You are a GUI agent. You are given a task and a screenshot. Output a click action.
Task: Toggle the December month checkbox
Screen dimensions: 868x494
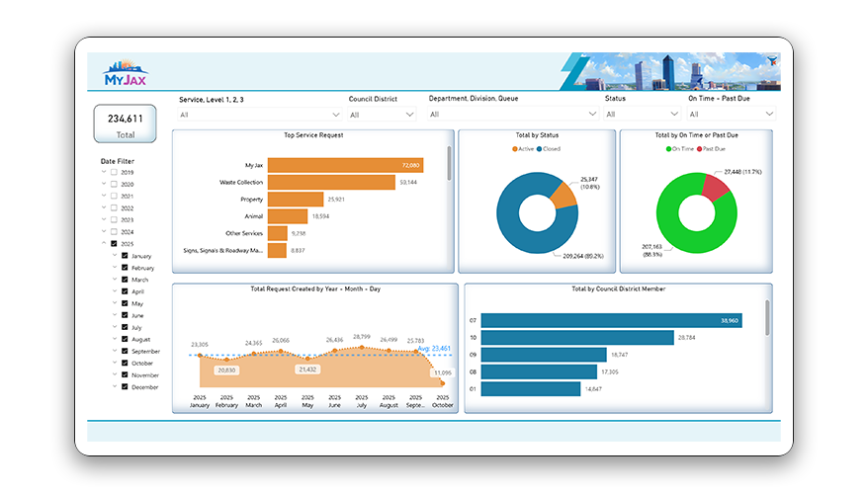pyautogui.click(x=125, y=387)
